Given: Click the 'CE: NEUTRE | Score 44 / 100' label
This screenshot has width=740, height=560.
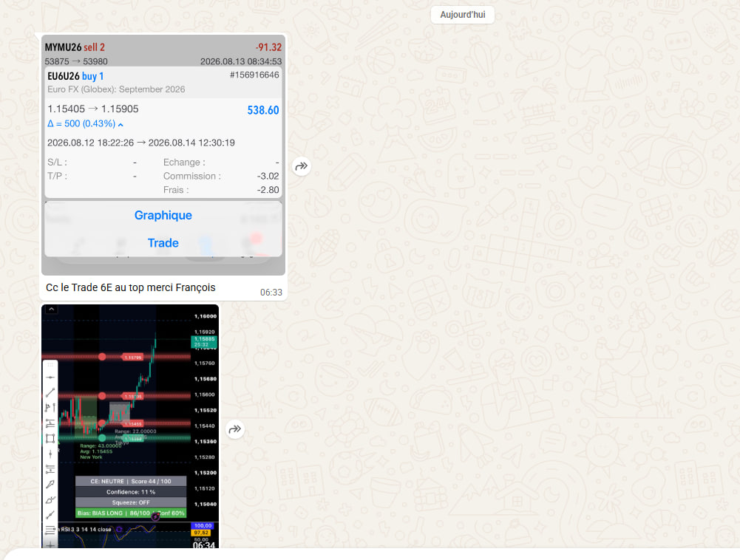Looking at the screenshot, I should (131, 481).
